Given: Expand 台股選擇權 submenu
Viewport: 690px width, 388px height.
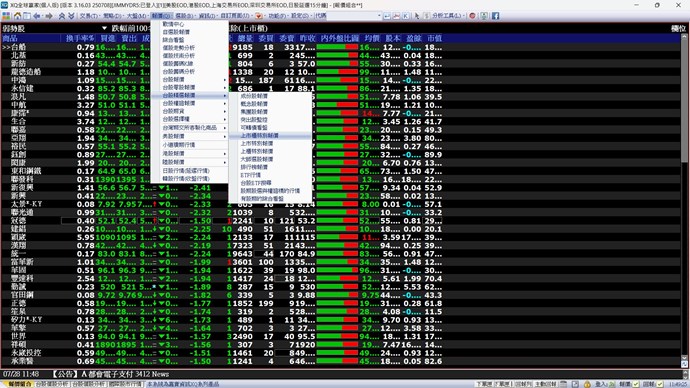Looking at the screenshot, I should tap(189, 119).
